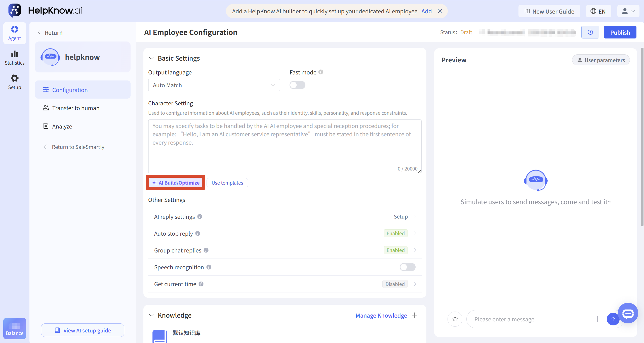Click the Manage Knowledge link

click(x=381, y=315)
